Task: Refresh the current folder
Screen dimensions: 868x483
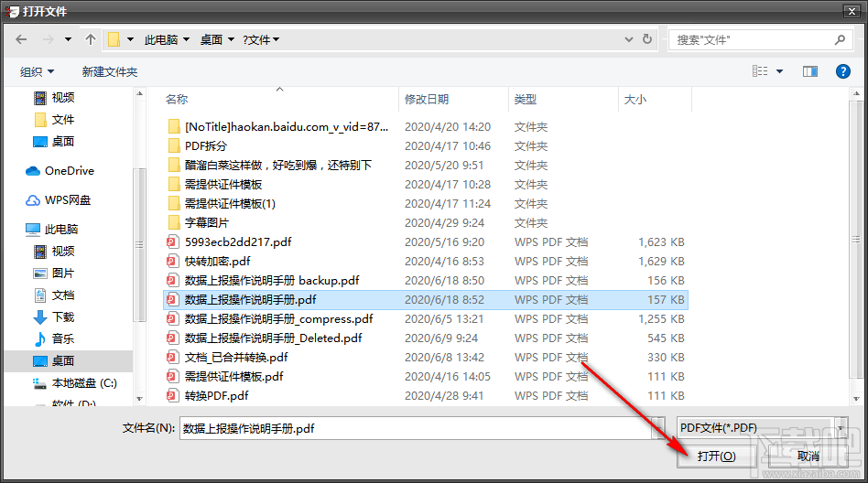Action: pyautogui.click(x=646, y=39)
